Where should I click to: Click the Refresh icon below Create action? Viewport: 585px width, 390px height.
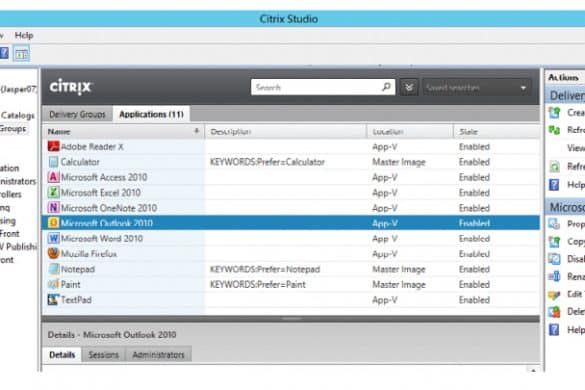coord(554,130)
